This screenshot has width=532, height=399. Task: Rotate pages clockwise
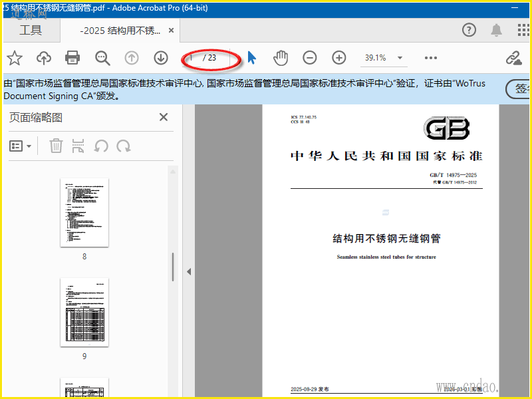[124, 146]
